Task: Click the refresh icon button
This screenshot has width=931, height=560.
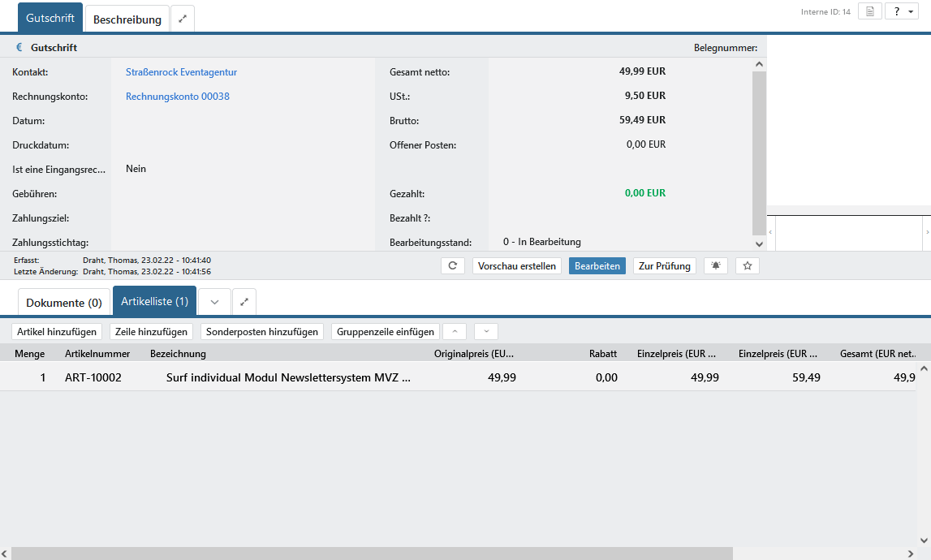Action: point(452,266)
